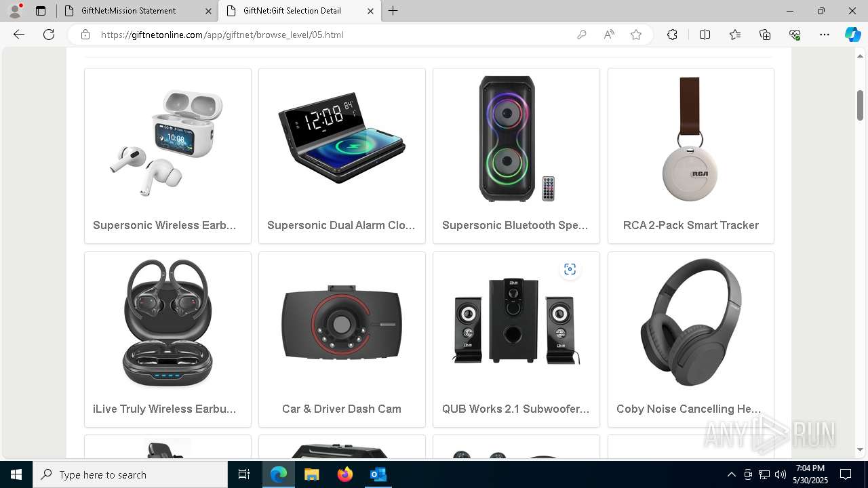The width and height of the screenshot is (868, 488).
Task: Select the dash cam product image
Action: [342, 323]
